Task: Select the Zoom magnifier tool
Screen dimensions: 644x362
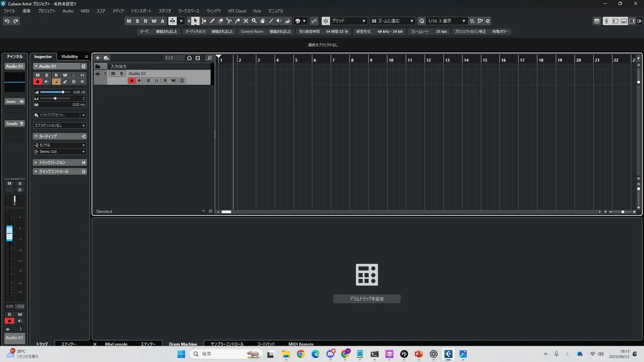Action: tap(254, 21)
